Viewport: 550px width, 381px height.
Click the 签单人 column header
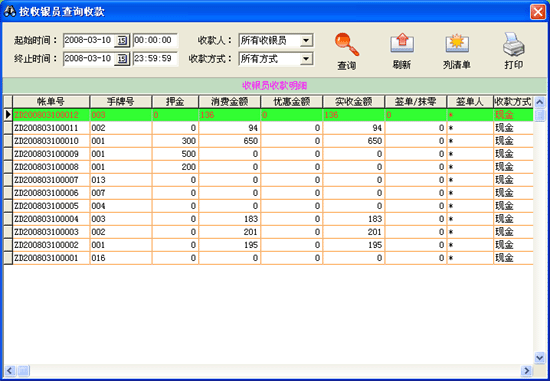pyautogui.click(x=470, y=102)
